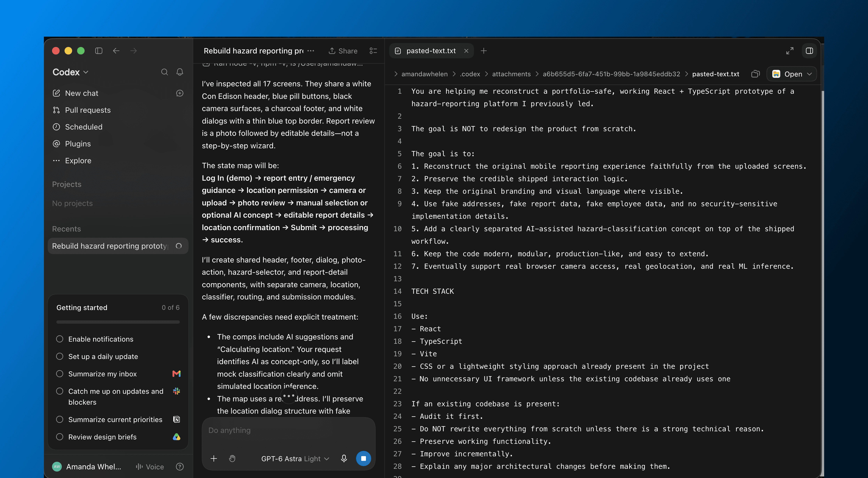Open notifications bell in Codex sidebar
This screenshot has width=868, height=478.
(180, 72)
